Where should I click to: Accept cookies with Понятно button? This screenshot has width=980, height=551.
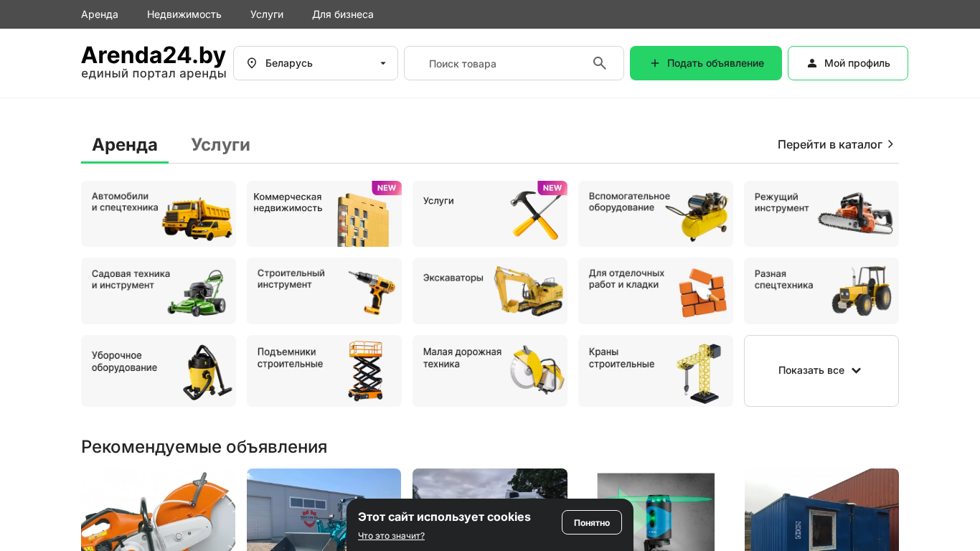pos(592,522)
